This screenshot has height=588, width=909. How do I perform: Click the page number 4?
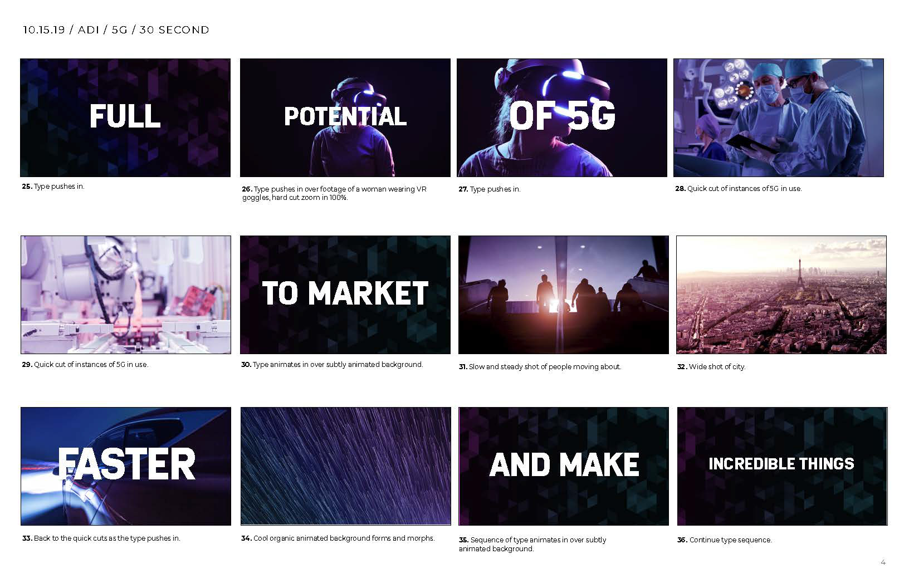click(883, 562)
